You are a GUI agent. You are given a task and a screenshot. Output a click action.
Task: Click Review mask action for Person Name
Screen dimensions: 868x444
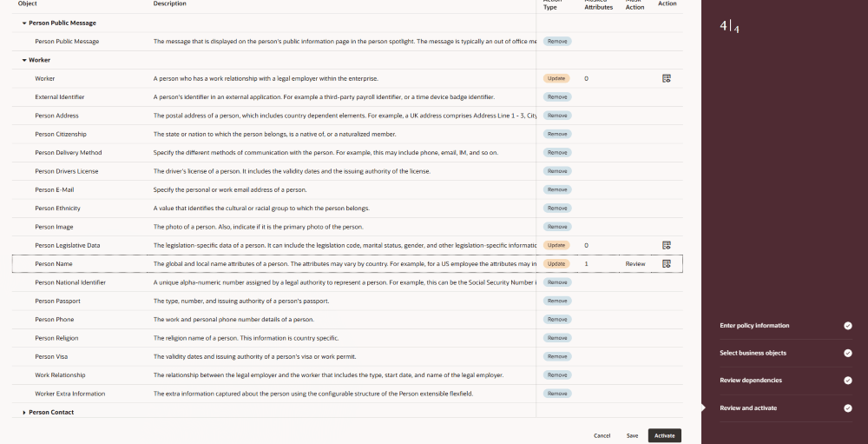pos(635,264)
